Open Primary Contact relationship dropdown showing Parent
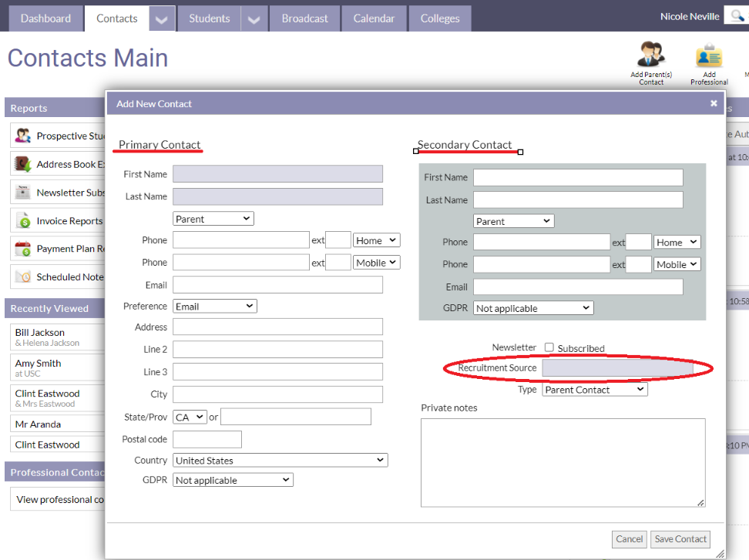 pos(213,219)
